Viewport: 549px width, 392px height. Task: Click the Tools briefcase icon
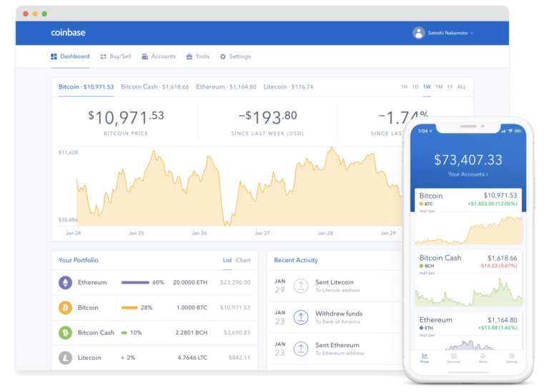[x=189, y=56]
